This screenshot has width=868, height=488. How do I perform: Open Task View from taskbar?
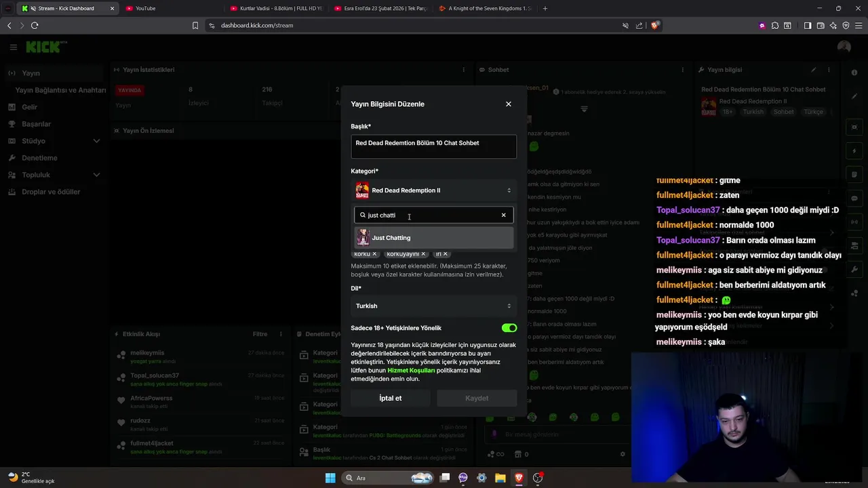(x=445, y=478)
